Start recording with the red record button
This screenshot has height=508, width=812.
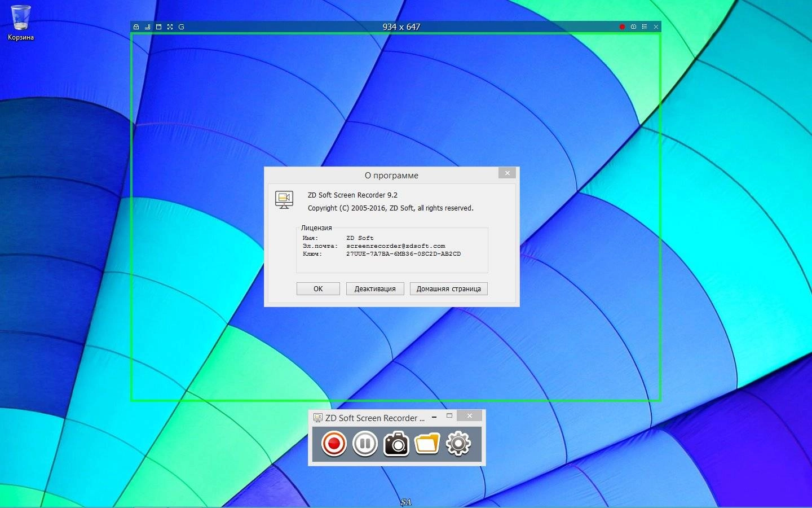click(334, 444)
